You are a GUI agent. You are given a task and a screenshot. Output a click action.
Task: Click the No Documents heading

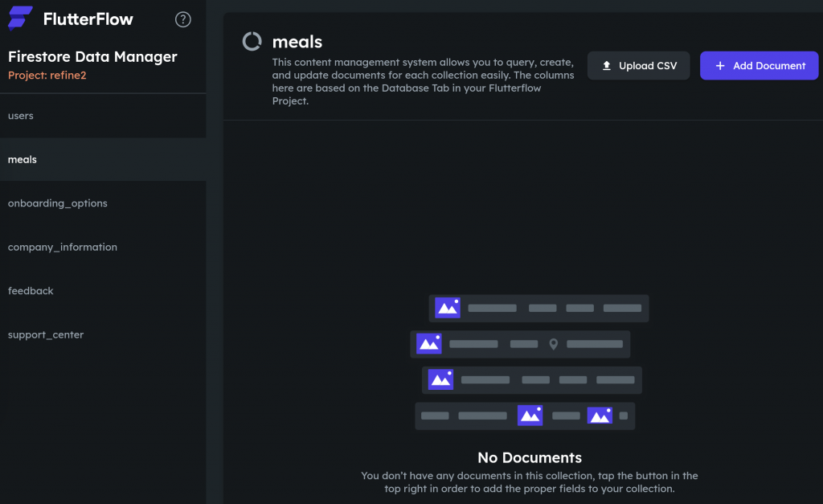click(x=530, y=458)
